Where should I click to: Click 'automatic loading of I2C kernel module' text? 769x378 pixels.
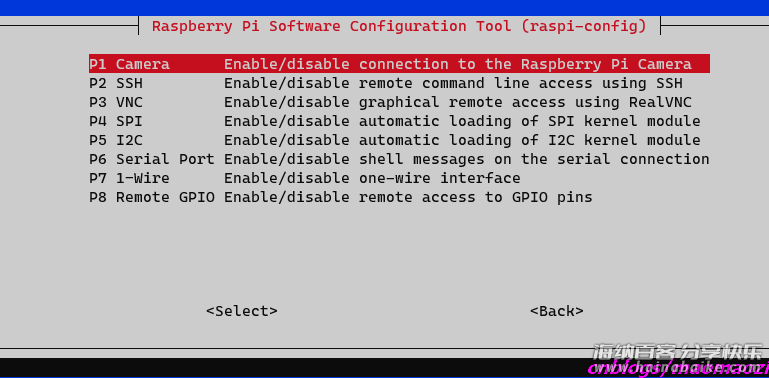pyautogui.click(x=530, y=140)
